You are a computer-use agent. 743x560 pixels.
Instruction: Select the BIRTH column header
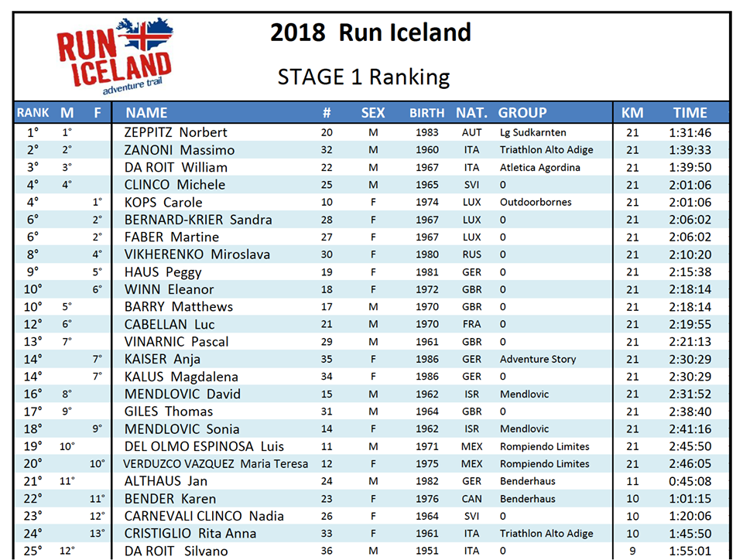(427, 113)
